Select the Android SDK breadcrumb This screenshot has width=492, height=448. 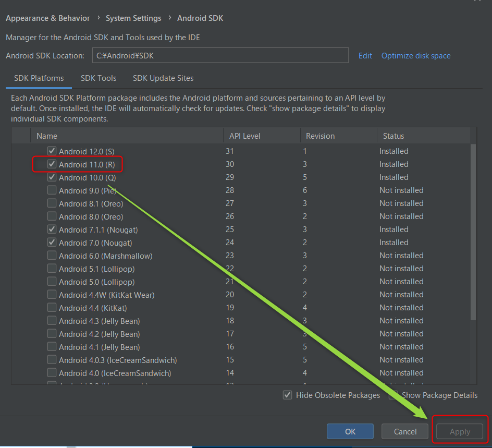pyautogui.click(x=200, y=18)
